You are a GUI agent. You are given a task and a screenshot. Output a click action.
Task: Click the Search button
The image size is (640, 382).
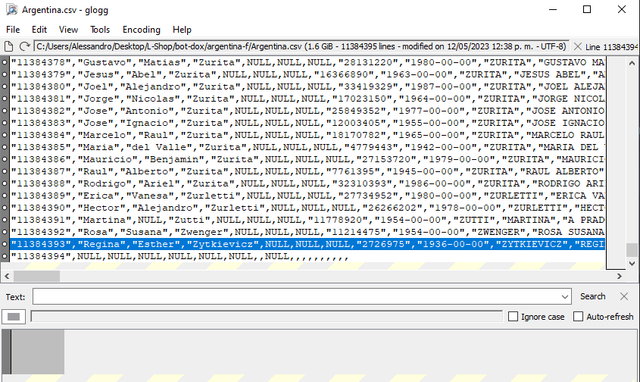593,297
